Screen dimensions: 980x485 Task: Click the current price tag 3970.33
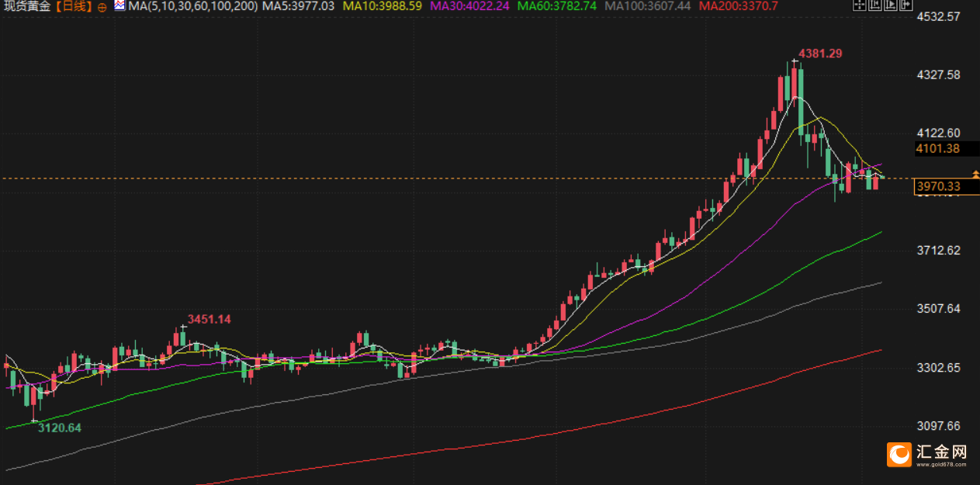click(937, 186)
